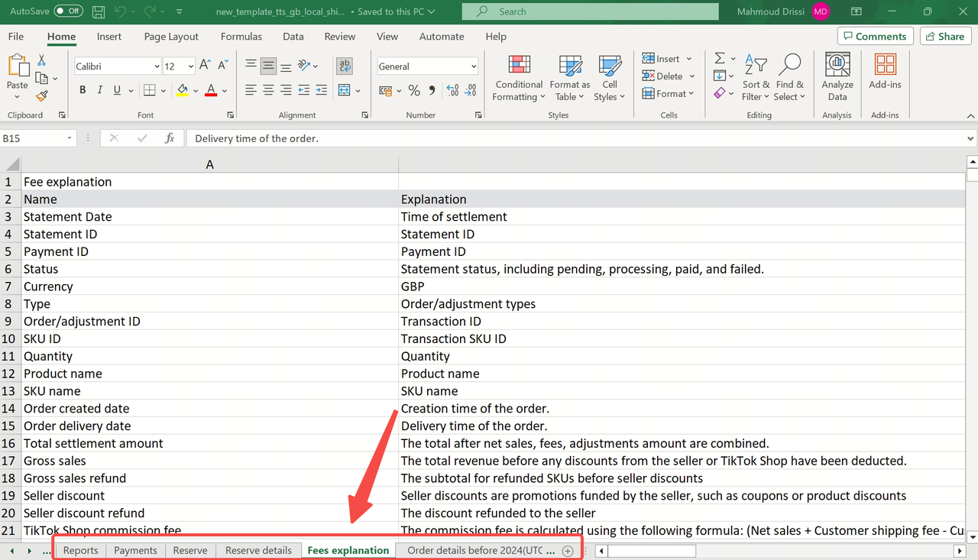The height and width of the screenshot is (560, 978).
Task: Click in the title bar Search box
Action: 591,11
